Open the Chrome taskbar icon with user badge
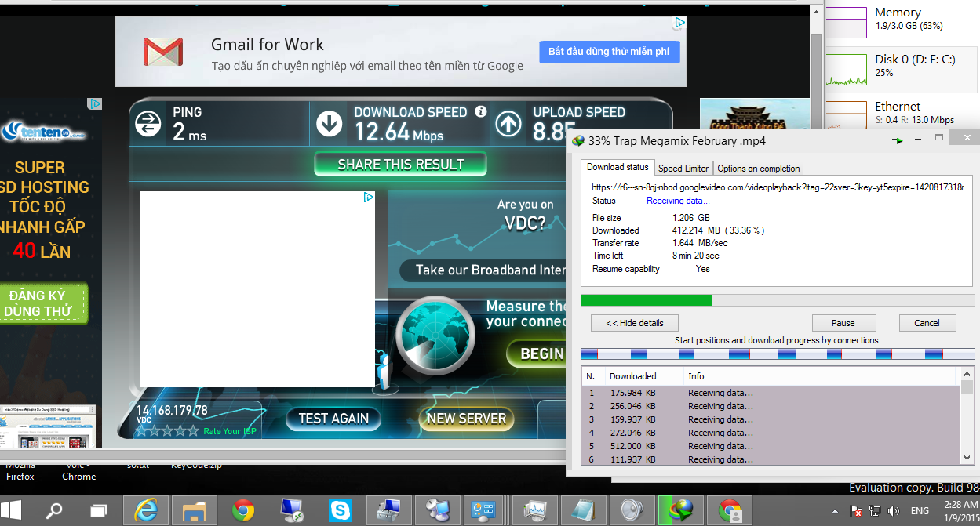The image size is (980, 526). (729, 510)
